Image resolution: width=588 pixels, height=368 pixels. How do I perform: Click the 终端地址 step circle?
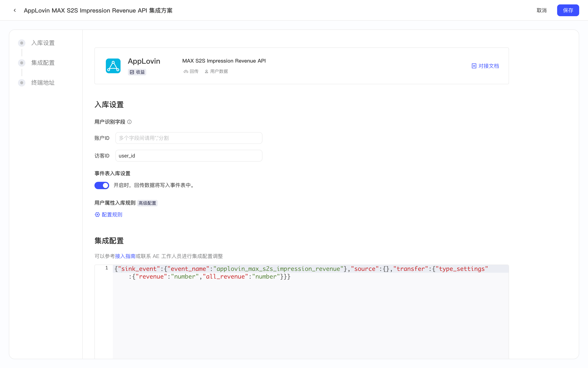(22, 83)
